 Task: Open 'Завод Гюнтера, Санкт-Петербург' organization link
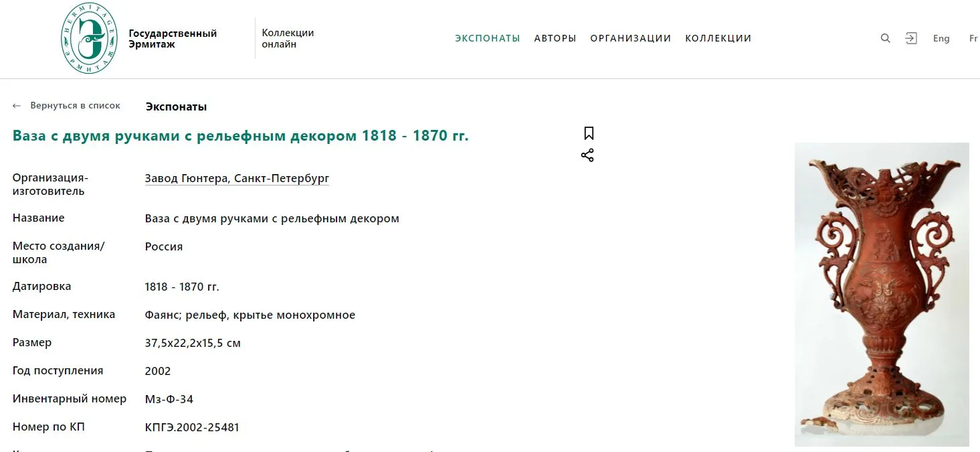tap(237, 179)
